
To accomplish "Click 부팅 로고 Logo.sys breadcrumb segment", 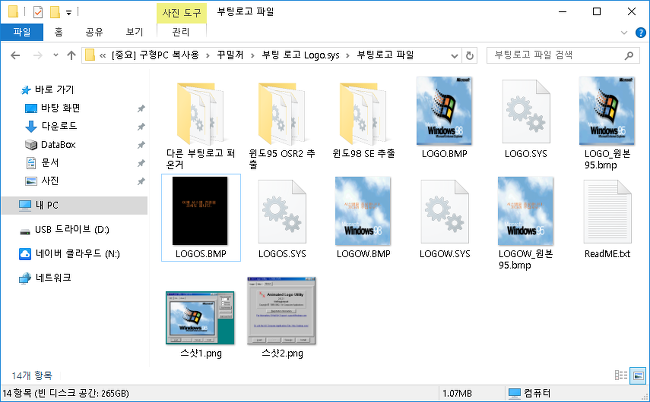I will tap(300, 55).
